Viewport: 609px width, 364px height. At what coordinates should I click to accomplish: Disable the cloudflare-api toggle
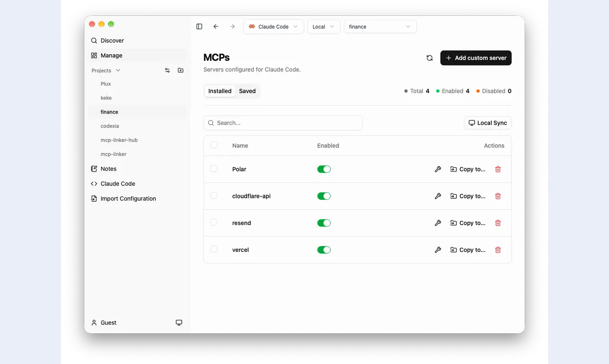pos(324,196)
